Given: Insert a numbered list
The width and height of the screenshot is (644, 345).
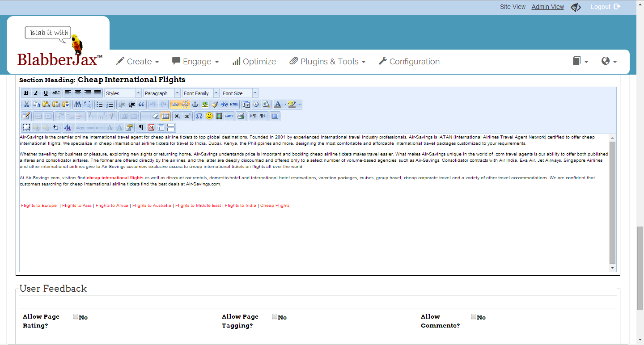Looking at the screenshot, I should coord(110,105).
